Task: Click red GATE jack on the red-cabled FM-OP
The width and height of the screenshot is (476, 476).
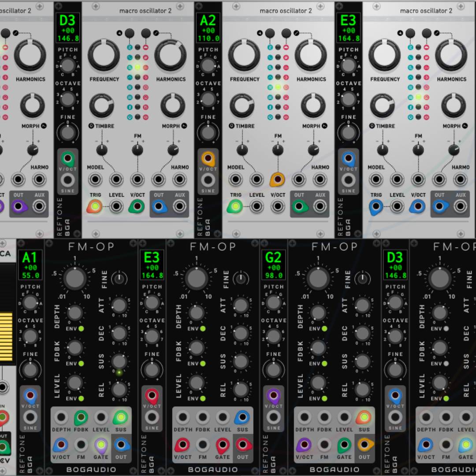Action: (223, 445)
